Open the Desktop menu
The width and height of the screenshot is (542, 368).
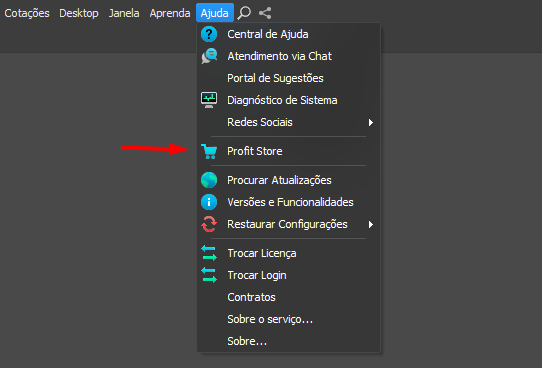(x=79, y=13)
